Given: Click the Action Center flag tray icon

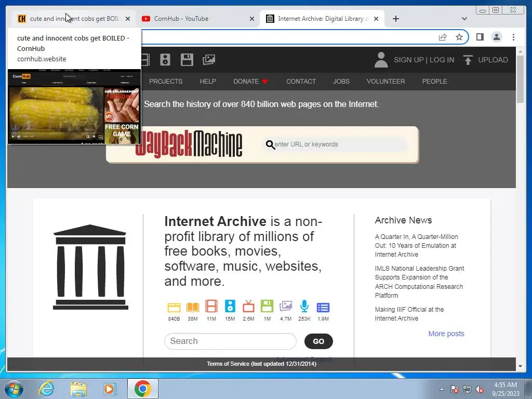Looking at the screenshot, I should point(454,390).
